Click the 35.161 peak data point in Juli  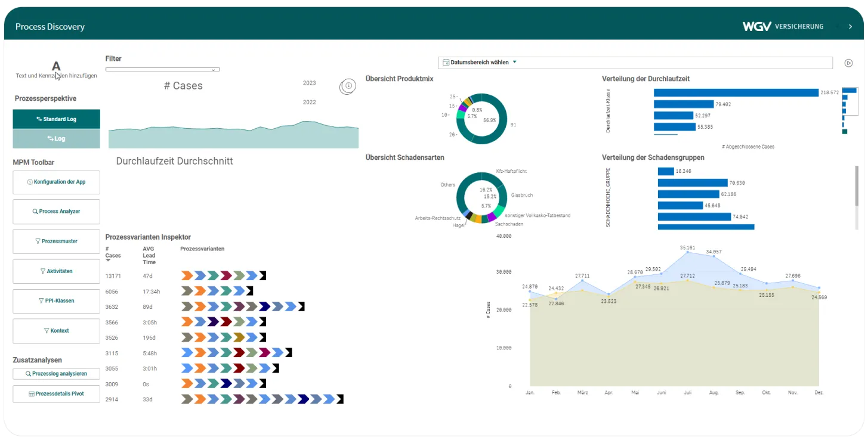click(687, 252)
